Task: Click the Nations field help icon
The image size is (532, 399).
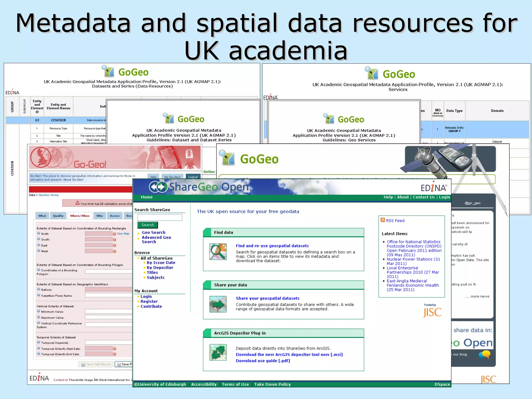Action: (39, 289)
